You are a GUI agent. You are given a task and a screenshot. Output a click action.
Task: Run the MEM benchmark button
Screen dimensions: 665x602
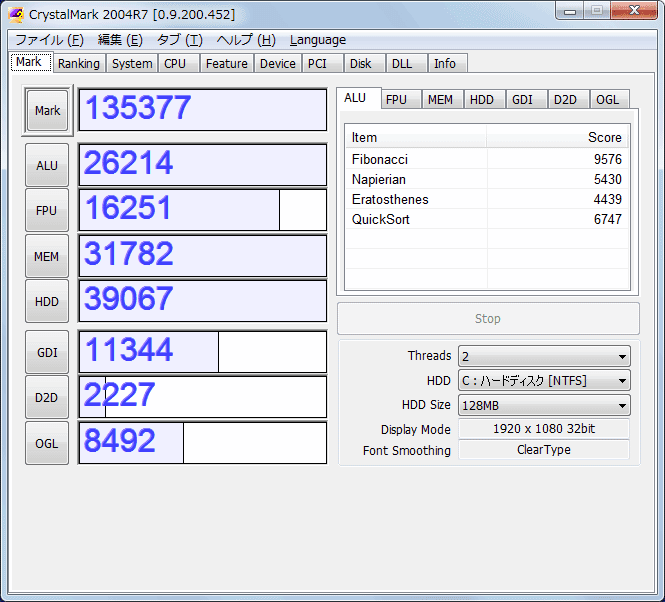coord(47,256)
